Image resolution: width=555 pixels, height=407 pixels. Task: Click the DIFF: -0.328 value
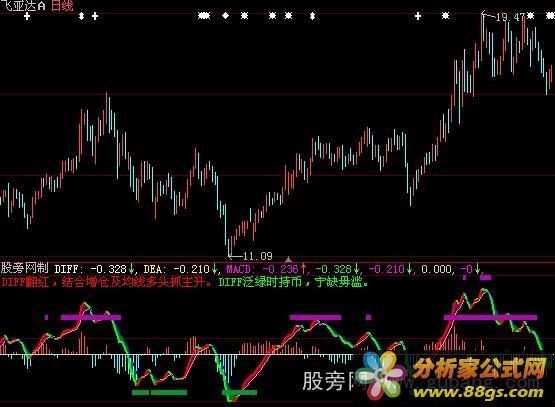[x=90, y=269]
